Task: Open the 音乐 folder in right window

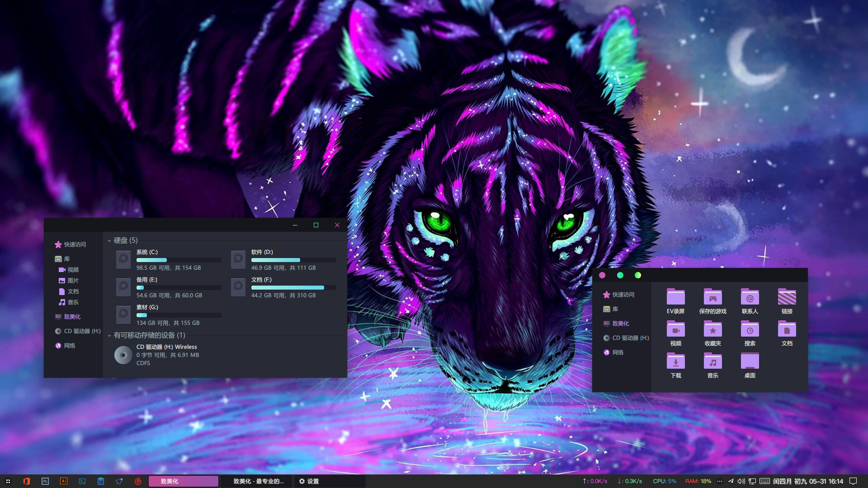Action: click(x=712, y=361)
